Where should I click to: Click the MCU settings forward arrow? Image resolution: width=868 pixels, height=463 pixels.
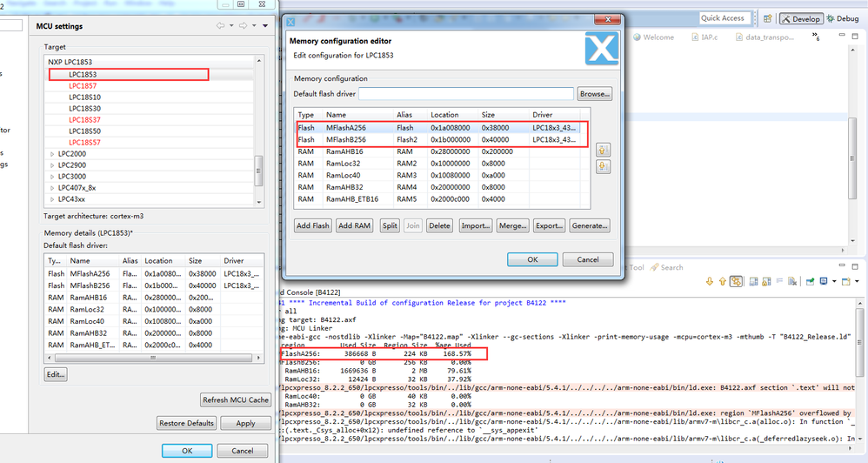(243, 25)
